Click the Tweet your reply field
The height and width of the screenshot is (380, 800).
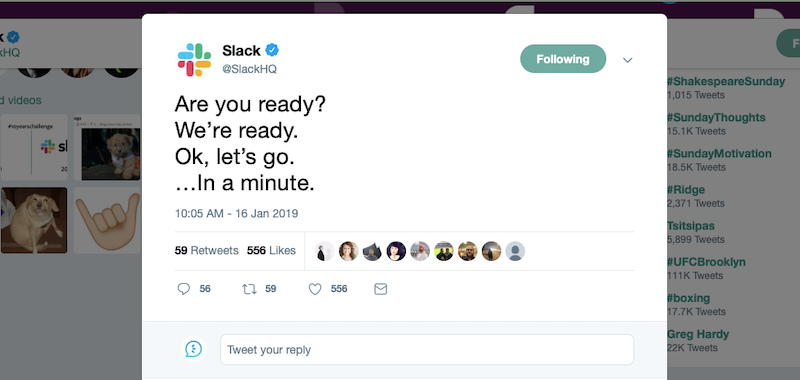(427, 349)
